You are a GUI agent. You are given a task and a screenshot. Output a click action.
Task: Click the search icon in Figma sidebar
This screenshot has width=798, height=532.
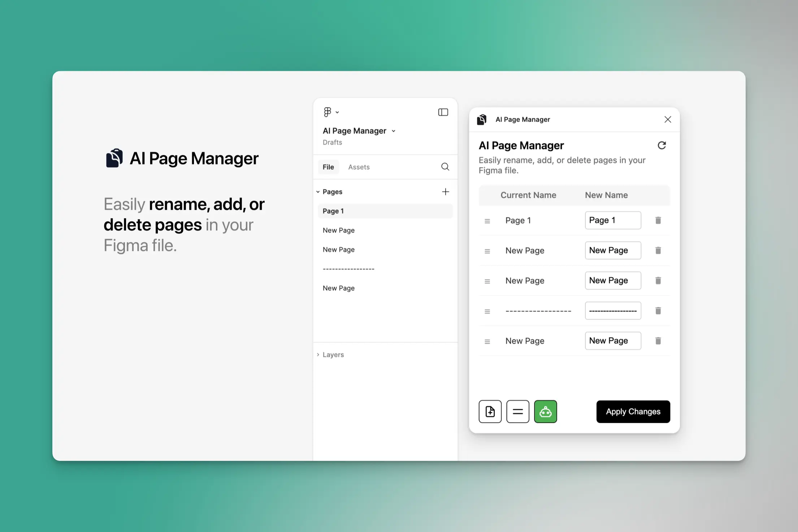pyautogui.click(x=445, y=167)
